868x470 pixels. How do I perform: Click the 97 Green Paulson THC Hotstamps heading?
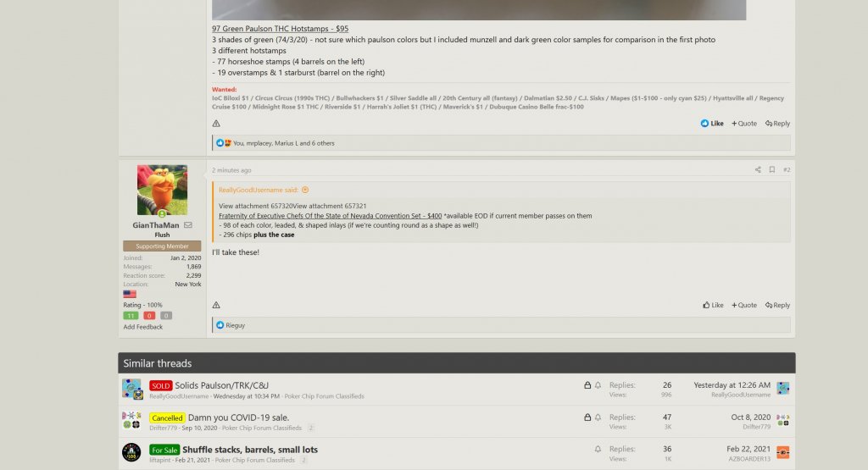280,29
